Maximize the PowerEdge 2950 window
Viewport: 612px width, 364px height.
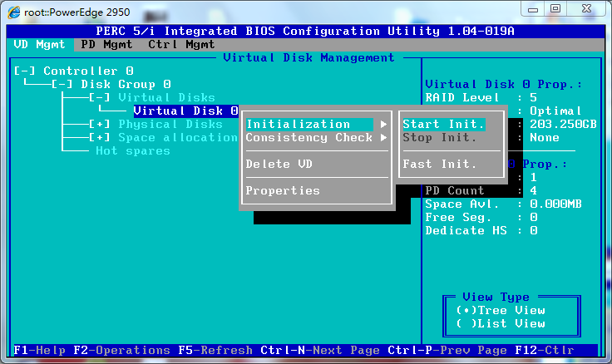(555, 9)
